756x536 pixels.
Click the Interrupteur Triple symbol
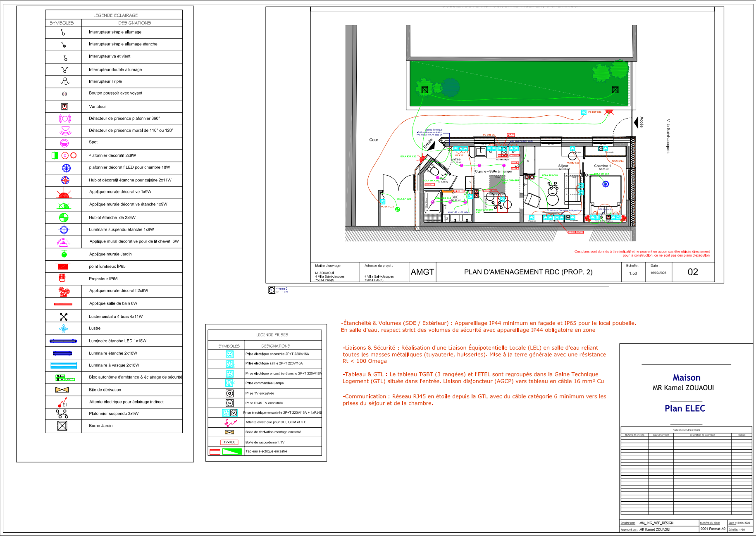[x=65, y=81]
